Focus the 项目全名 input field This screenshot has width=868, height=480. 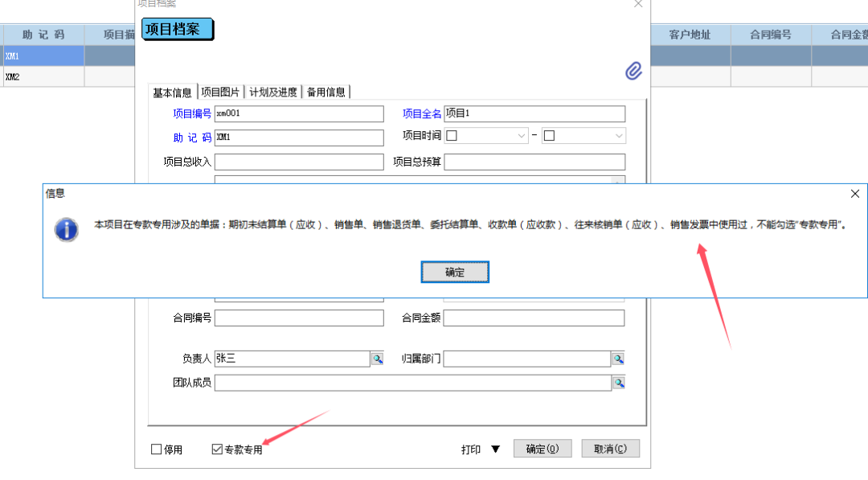click(534, 113)
